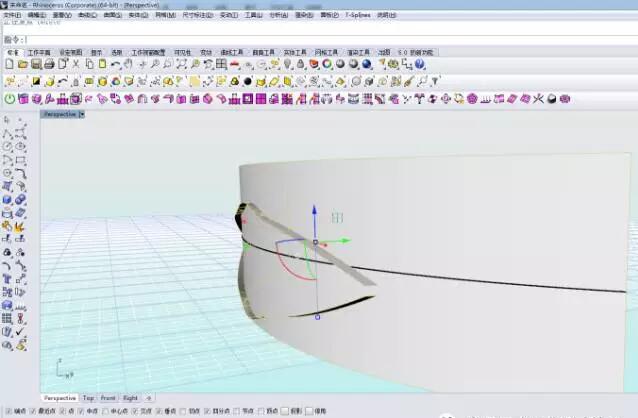Click the add viewport tab button
The height and width of the screenshot is (418, 638).
tap(149, 398)
